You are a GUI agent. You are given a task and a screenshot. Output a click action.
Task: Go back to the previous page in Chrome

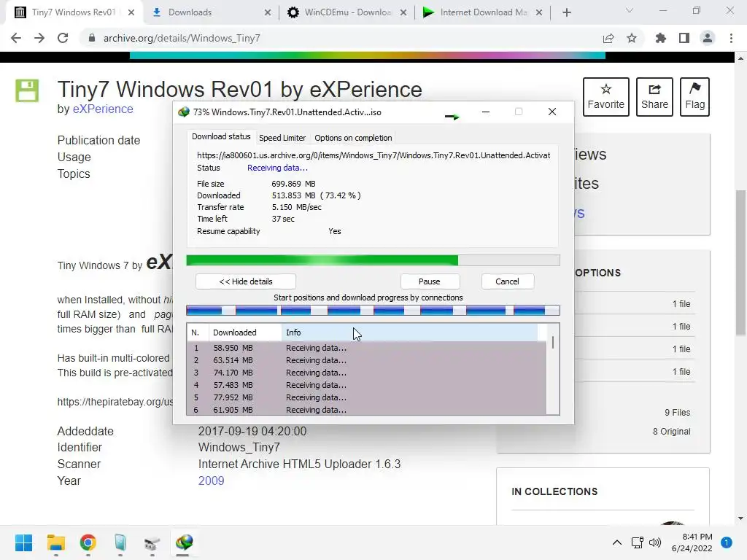pos(16,38)
